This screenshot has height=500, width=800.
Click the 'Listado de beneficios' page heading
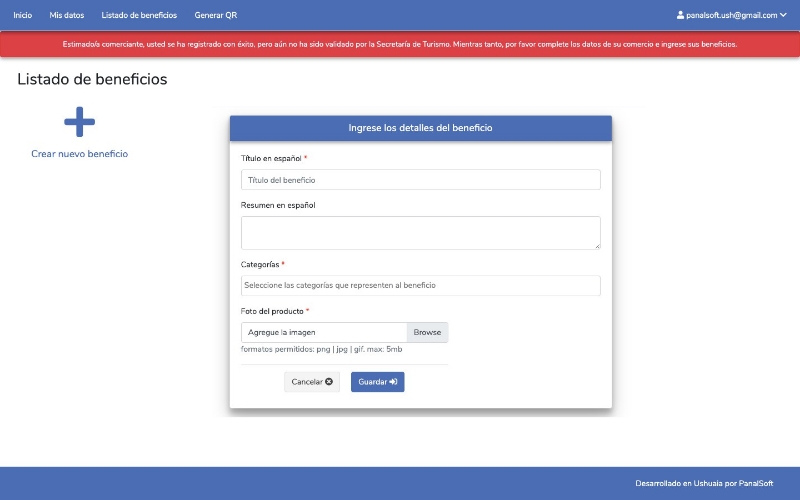92,79
